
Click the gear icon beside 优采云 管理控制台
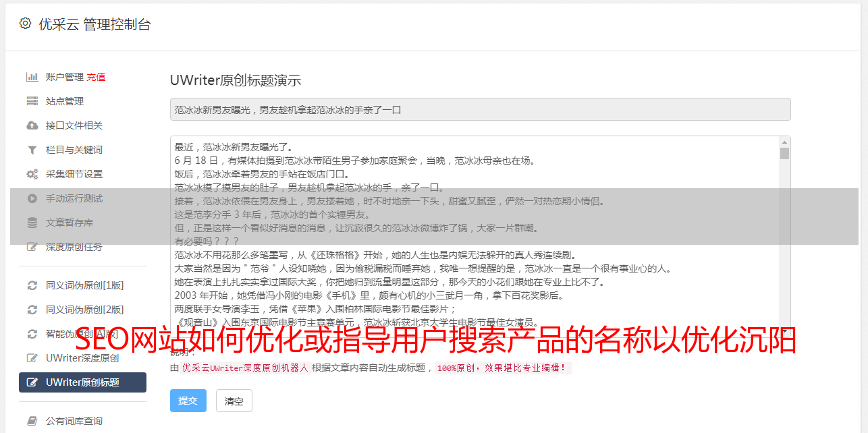pos(25,24)
